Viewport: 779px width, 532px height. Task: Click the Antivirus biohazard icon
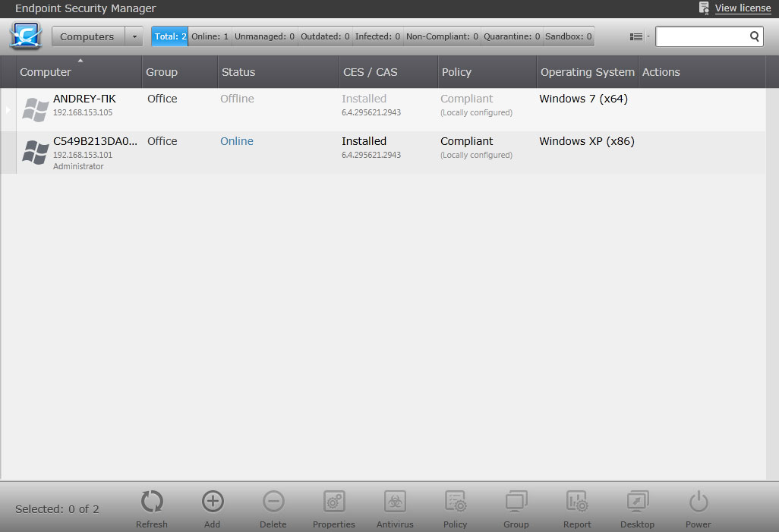[x=395, y=502]
